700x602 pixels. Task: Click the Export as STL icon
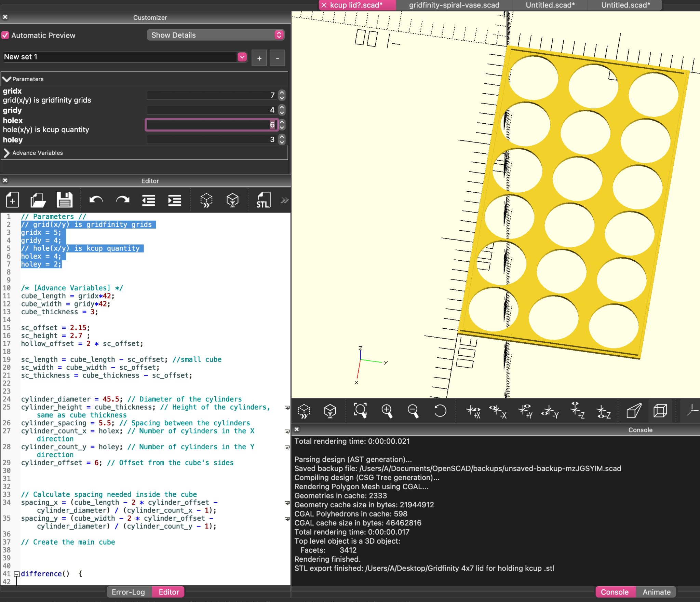263,200
